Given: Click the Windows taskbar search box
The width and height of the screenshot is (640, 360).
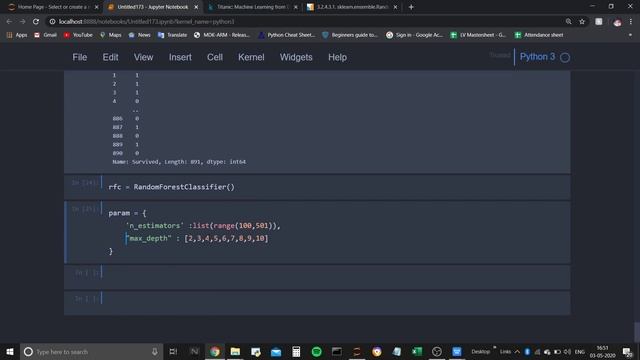Looking at the screenshot, I should 91,351.
